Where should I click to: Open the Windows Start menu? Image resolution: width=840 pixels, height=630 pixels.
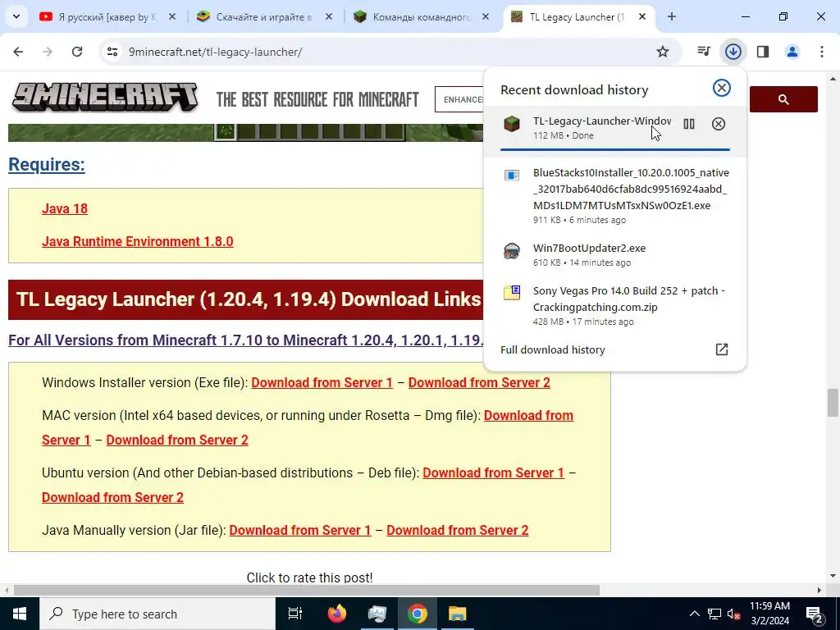20,614
